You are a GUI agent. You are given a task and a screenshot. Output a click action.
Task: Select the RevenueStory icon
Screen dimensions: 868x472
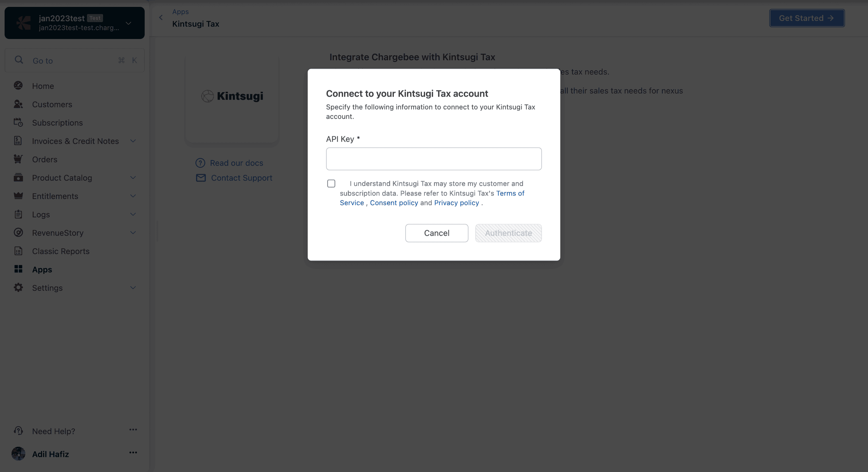coord(19,233)
